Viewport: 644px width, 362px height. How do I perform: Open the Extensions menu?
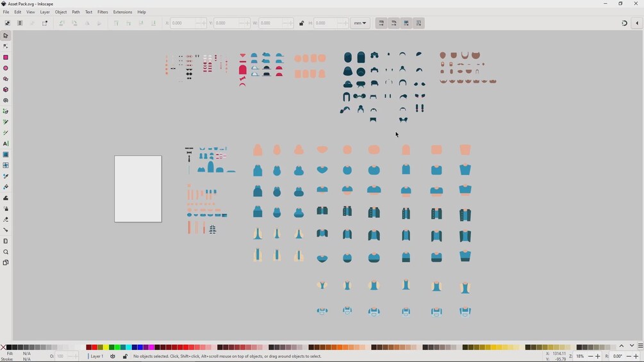point(122,12)
